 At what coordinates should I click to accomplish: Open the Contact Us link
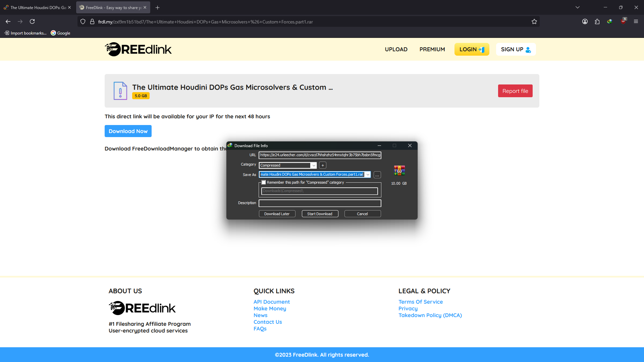pos(268,322)
